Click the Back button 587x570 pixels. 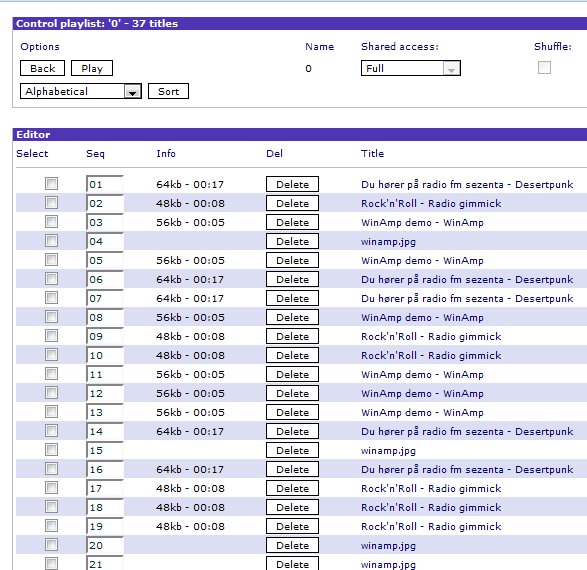[42, 68]
